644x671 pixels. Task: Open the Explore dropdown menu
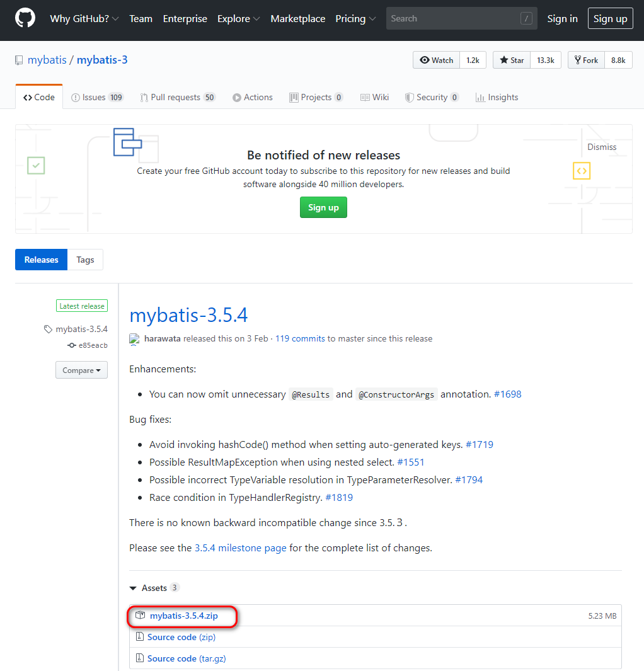coord(238,19)
